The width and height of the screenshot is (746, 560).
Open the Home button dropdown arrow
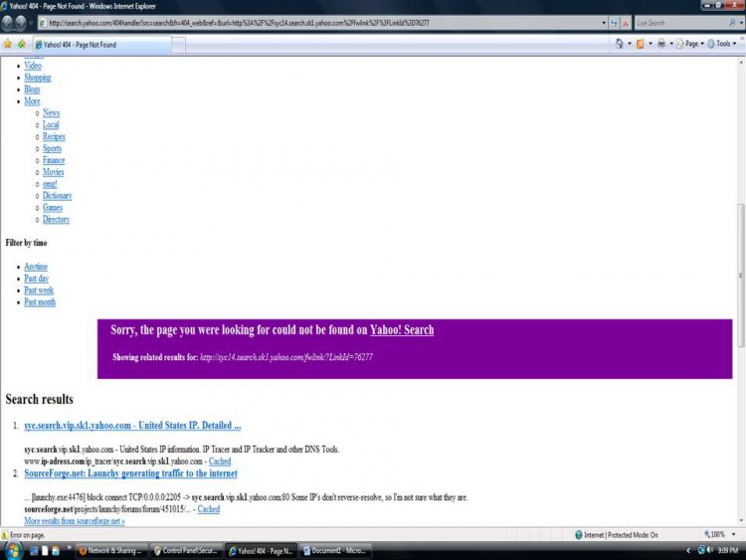coord(630,44)
